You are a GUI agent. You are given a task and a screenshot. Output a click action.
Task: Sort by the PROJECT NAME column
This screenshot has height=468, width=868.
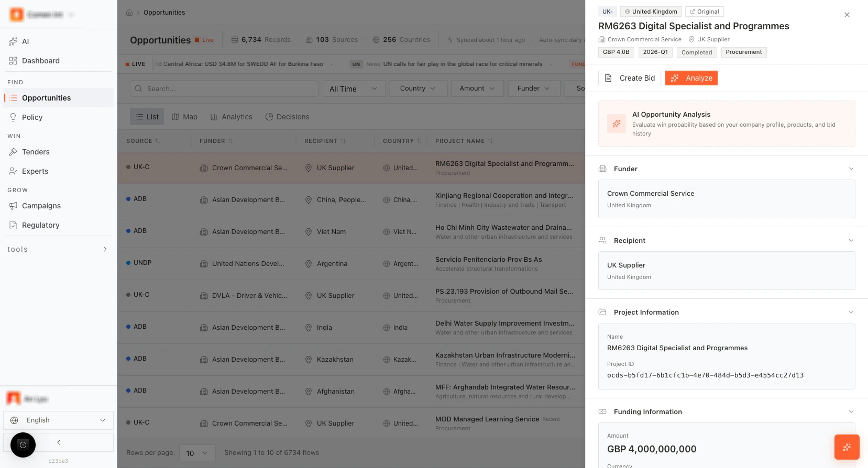pos(464,141)
